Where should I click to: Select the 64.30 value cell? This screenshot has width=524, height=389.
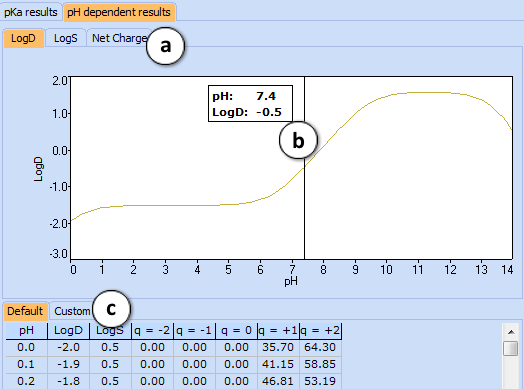point(320,348)
